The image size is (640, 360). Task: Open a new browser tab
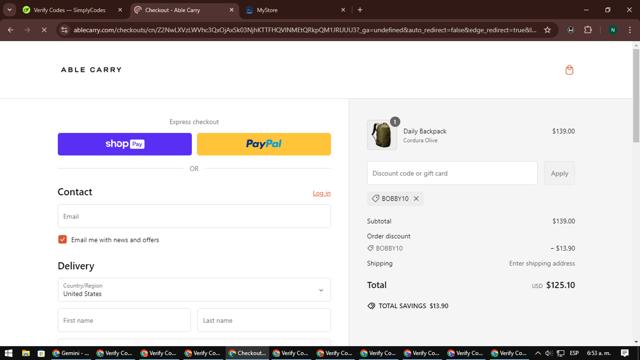click(x=360, y=10)
